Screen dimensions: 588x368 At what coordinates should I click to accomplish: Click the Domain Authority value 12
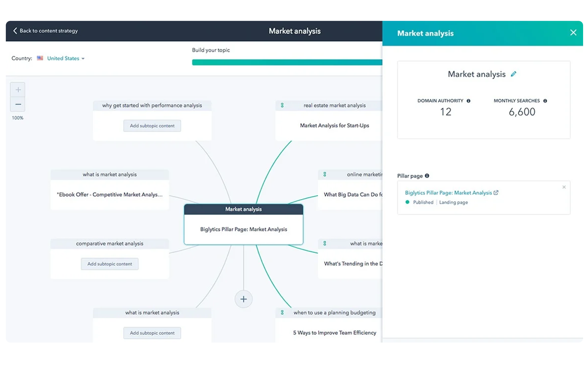[x=446, y=112]
